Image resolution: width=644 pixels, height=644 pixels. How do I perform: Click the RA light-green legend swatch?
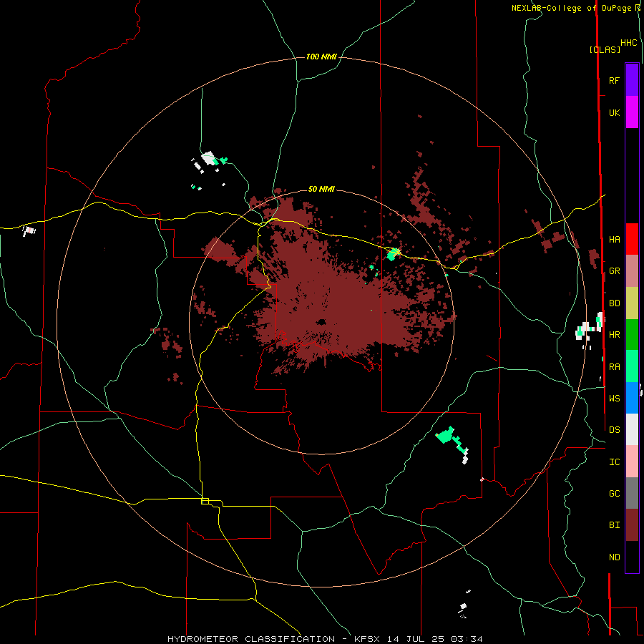pos(632,366)
